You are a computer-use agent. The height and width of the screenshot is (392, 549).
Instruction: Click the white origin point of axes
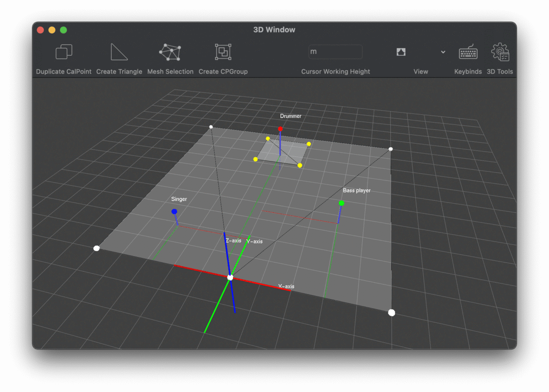click(x=230, y=277)
